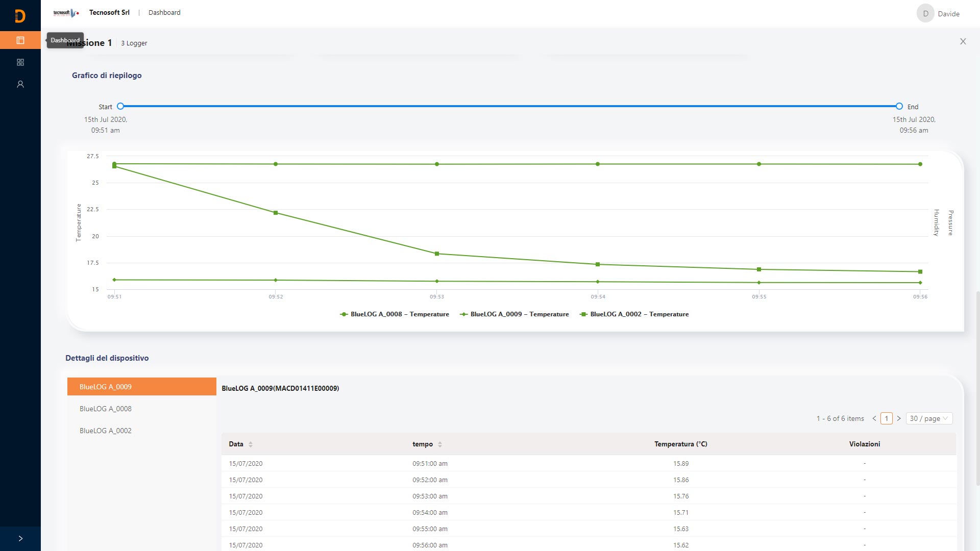Click the page vertical scrollbar
The width and height of the screenshot is (980, 551).
pyautogui.click(x=977, y=388)
